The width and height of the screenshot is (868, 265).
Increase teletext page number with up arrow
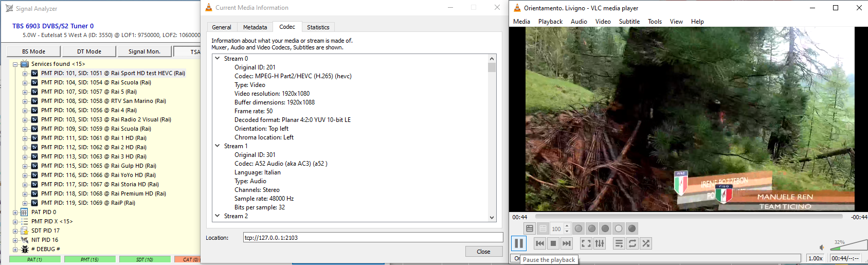[567, 226]
